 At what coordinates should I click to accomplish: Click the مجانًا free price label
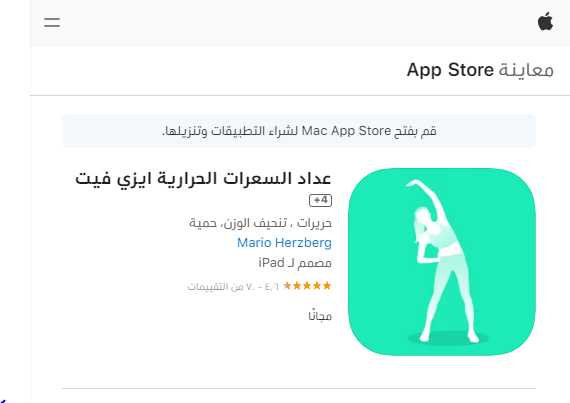[x=320, y=315]
